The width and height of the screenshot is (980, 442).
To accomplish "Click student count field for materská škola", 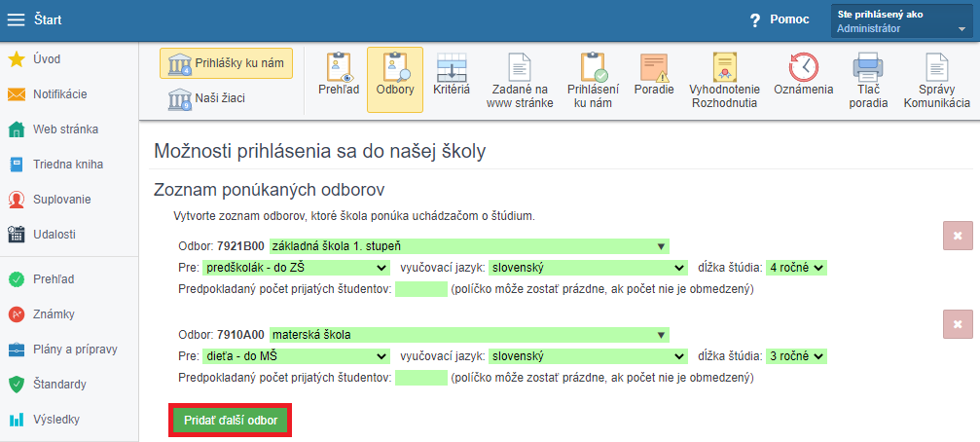I will (x=421, y=378).
